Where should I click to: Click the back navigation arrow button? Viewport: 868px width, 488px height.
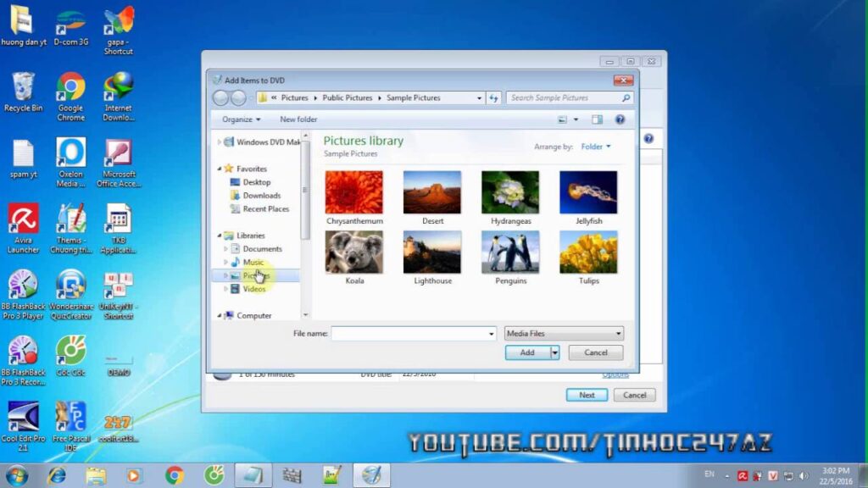220,98
